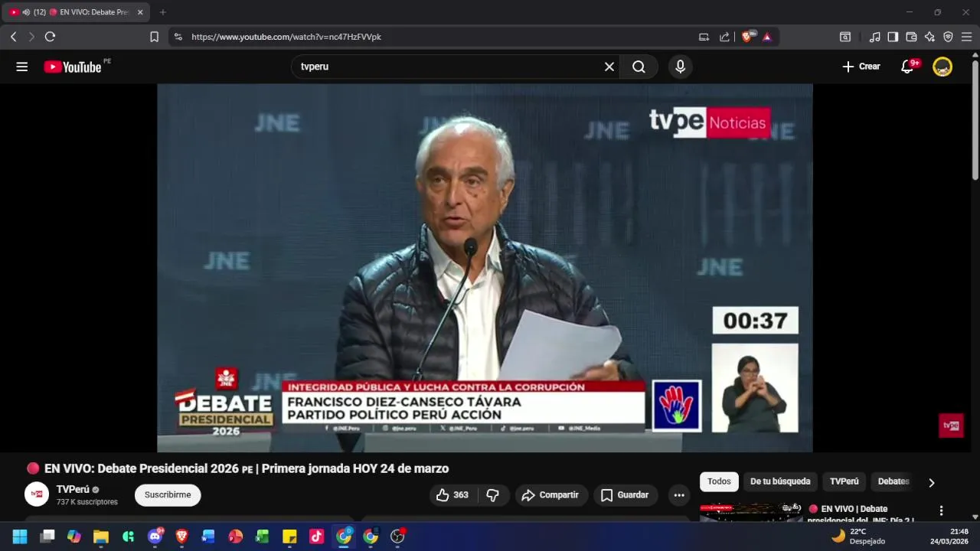Open the suggested EN VIVO Debate thumbnail

coord(751,512)
